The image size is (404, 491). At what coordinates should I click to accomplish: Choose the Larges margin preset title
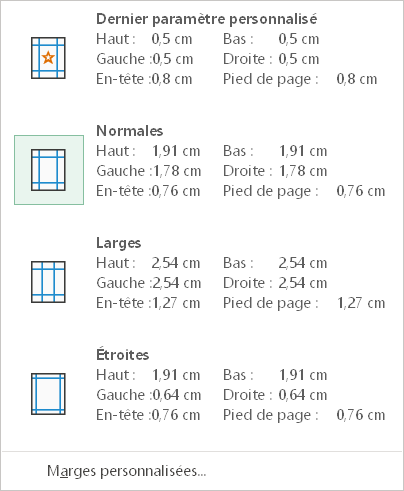click(x=119, y=243)
